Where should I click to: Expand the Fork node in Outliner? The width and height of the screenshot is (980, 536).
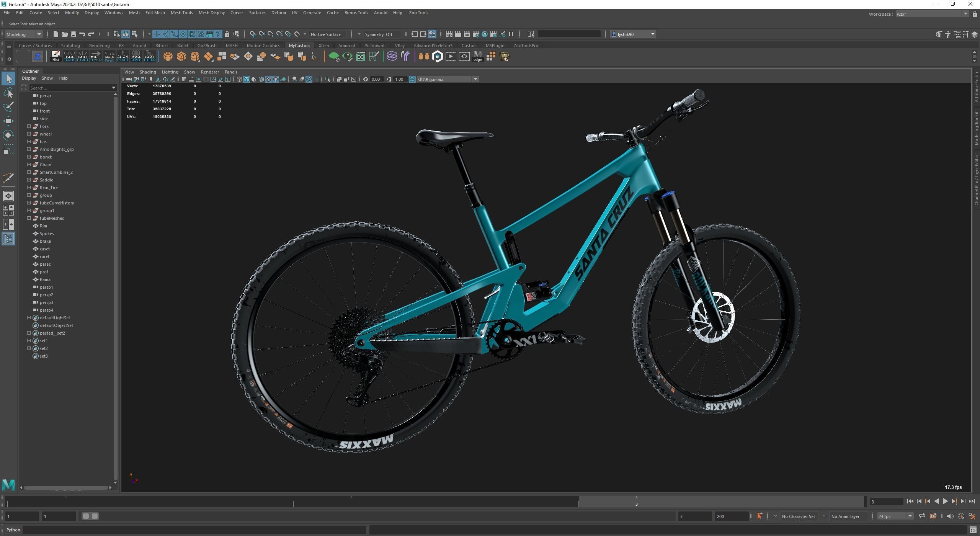pos(29,126)
